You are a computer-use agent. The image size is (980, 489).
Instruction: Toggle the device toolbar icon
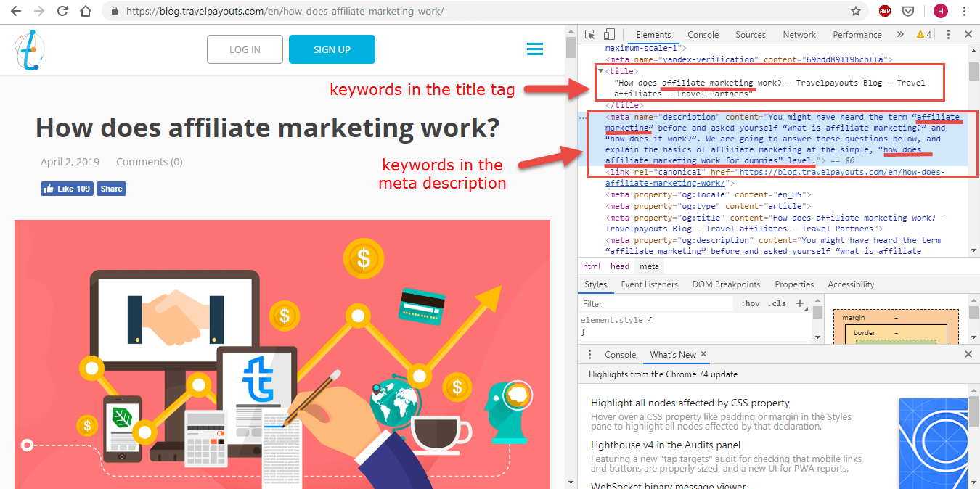609,34
